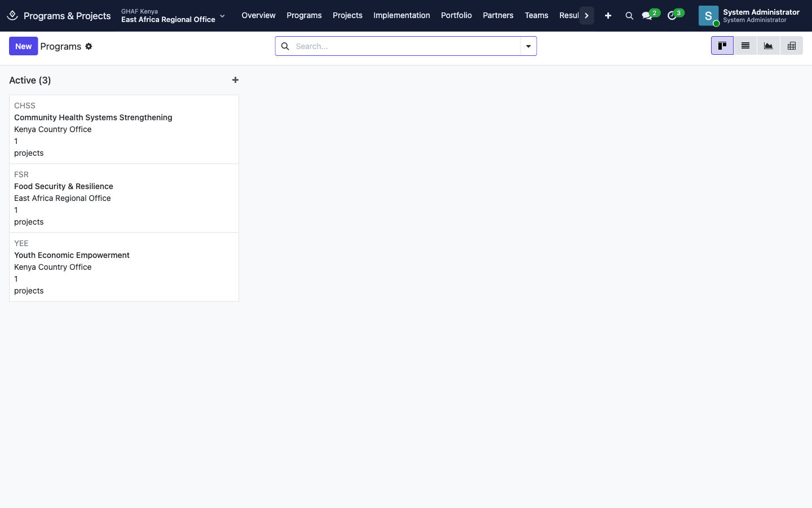Click East Africa Regional Office on FSR card
The width and height of the screenshot is (812, 508).
pyautogui.click(x=63, y=198)
